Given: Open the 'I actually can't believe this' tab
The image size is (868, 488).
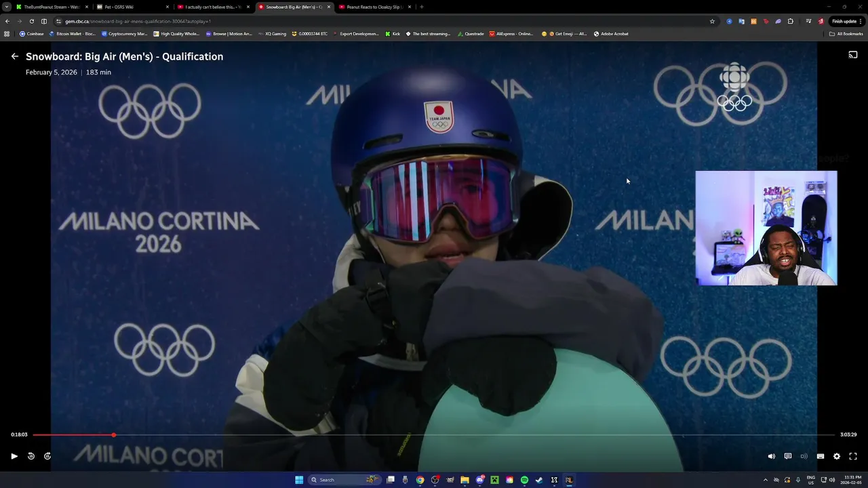Looking at the screenshot, I should (214, 7).
